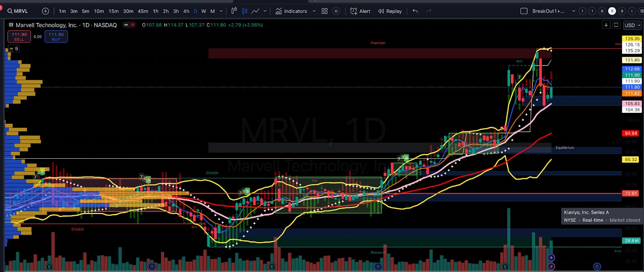Click the Marvell Technology, Inc. chart title

click(x=66, y=25)
